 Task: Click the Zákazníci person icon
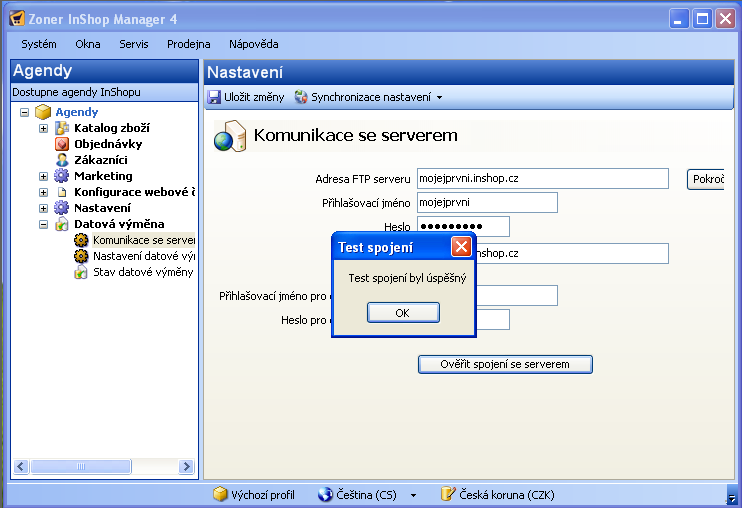tap(62, 160)
